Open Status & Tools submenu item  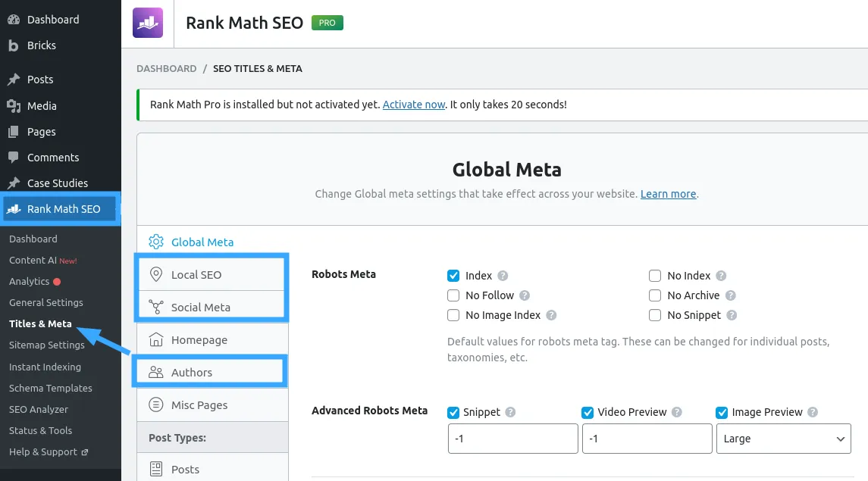tap(40, 431)
